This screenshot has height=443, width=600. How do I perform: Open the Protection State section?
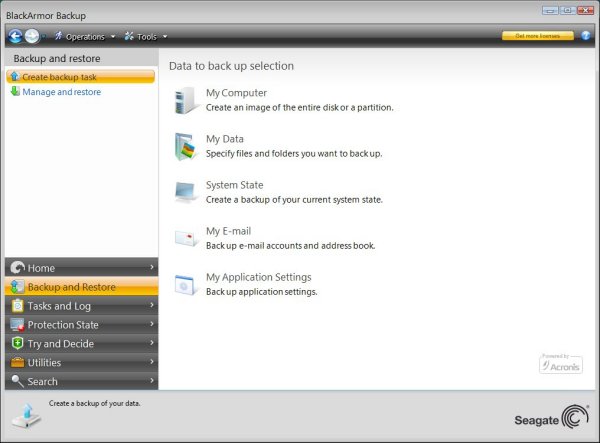[82, 324]
